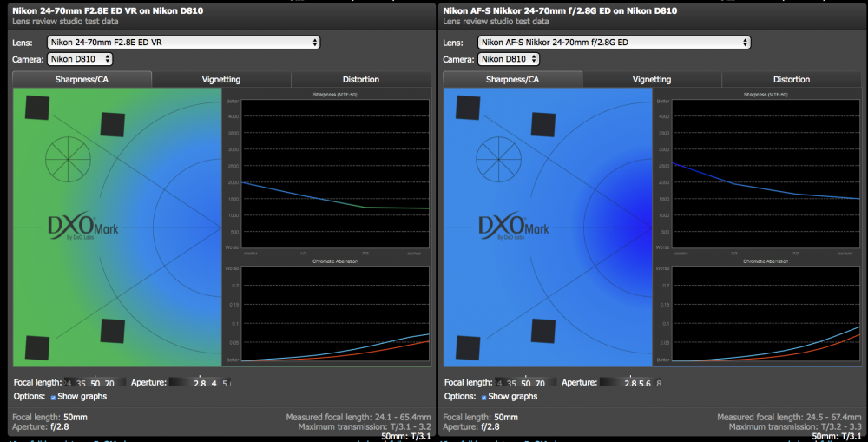This screenshot has width=868, height=442.
Task: Click the Chromatic Aberration graph in the AF-S Nikkor f/2.8G panel
Action: 766,314
